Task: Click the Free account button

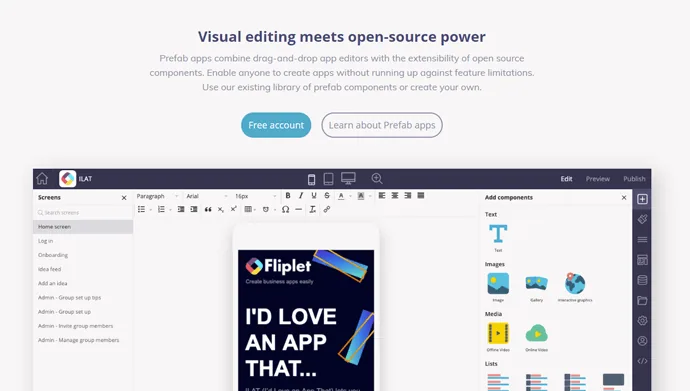Action: 276,125
